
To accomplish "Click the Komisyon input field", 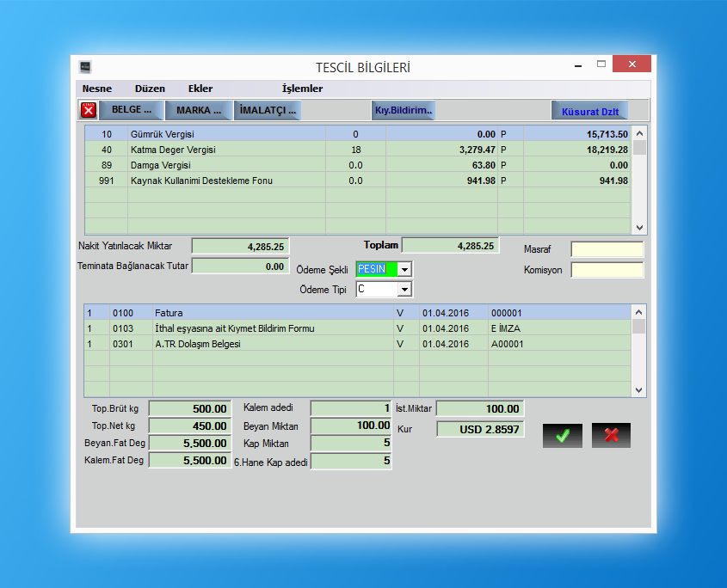I will (607, 270).
